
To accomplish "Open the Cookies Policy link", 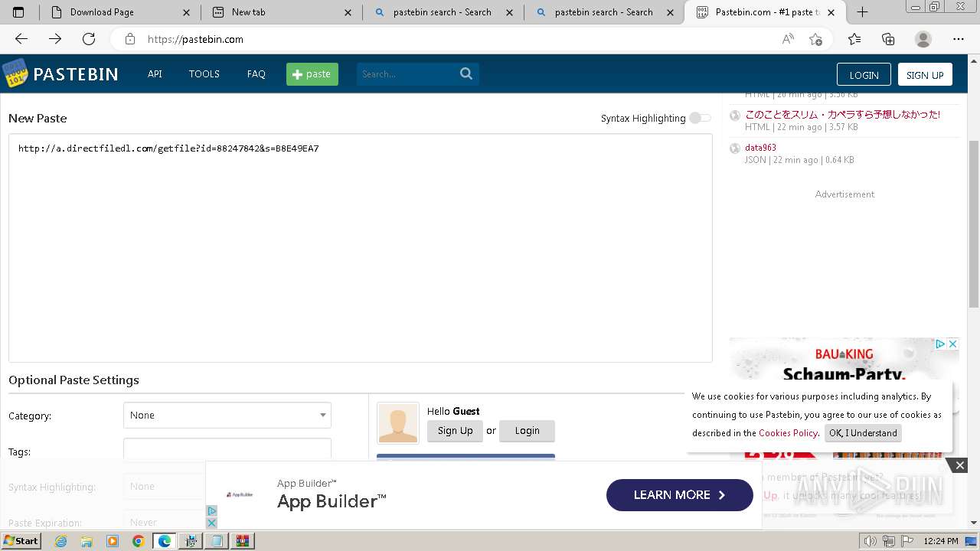I will click(x=788, y=433).
